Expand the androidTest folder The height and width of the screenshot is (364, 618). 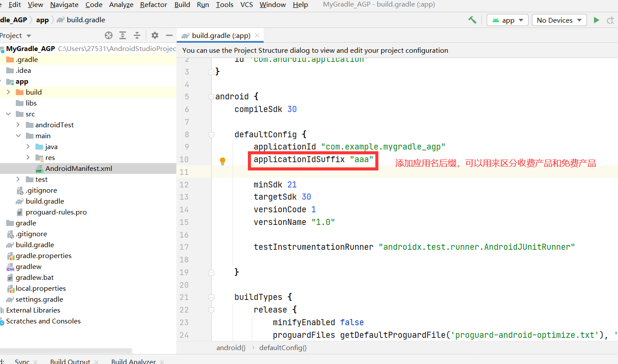tap(18, 125)
